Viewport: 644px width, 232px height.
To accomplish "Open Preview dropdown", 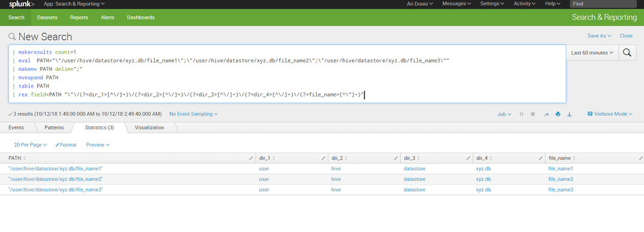I will 98,145.
